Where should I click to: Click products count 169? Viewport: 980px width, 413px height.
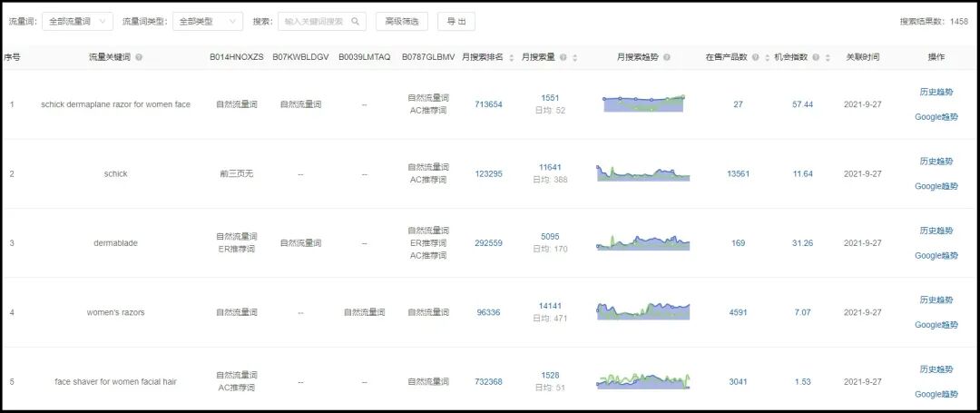point(738,243)
